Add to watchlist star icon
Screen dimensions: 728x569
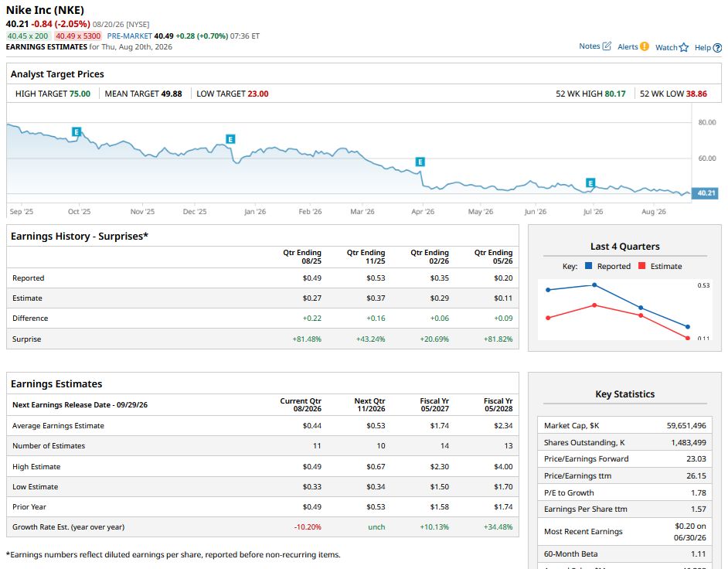pos(683,47)
